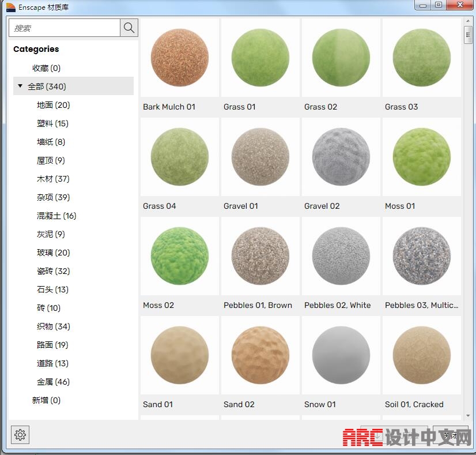Screen dimensions: 476x455
Task: Click the vertical scrollbar thumb
Action: click(468, 35)
